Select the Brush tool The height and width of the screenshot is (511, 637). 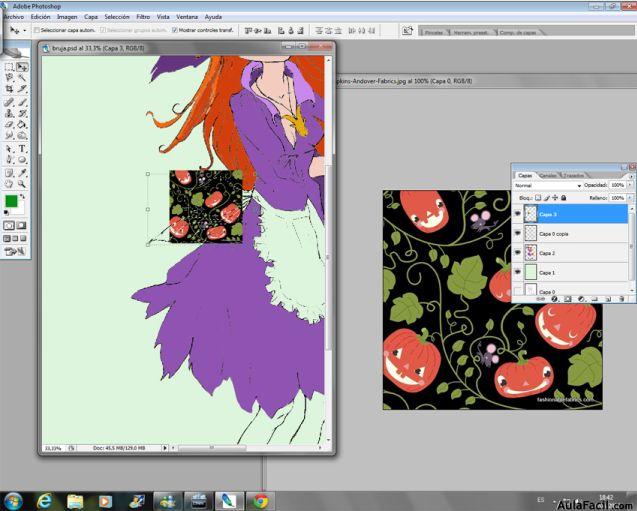coord(22,102)
